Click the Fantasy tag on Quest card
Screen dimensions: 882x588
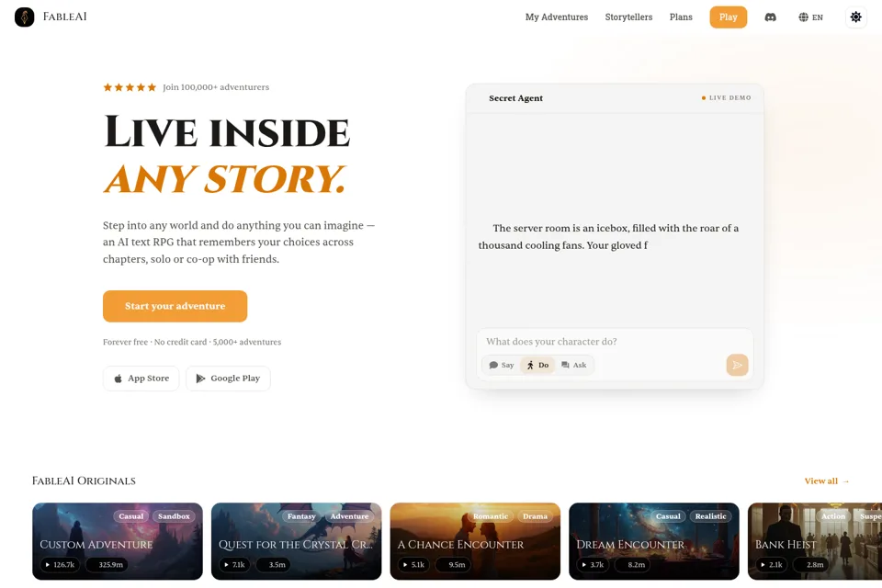click(x=301, y=516)
